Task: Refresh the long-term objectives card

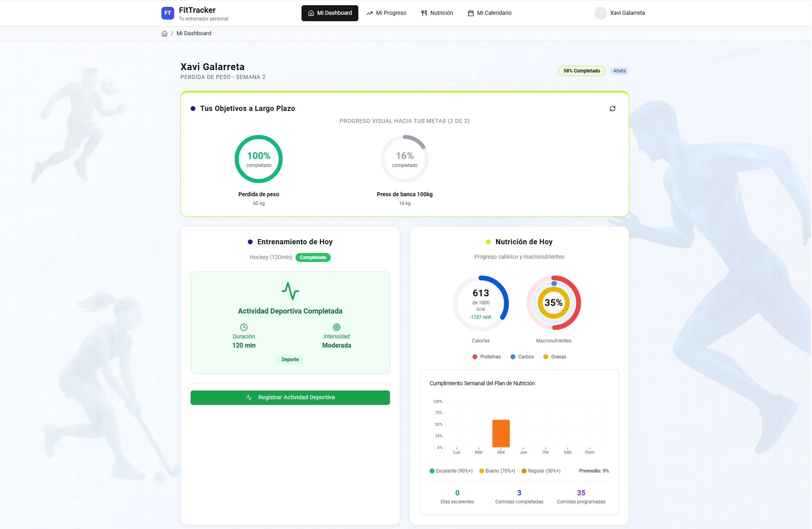Action: [612, 109]
